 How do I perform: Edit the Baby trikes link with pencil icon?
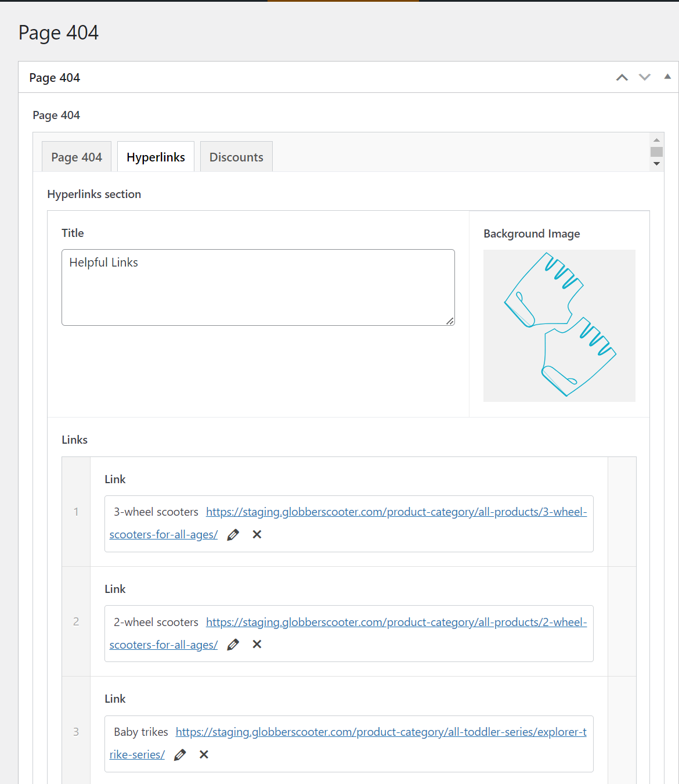pyautogui.click(x=180, y=755)
